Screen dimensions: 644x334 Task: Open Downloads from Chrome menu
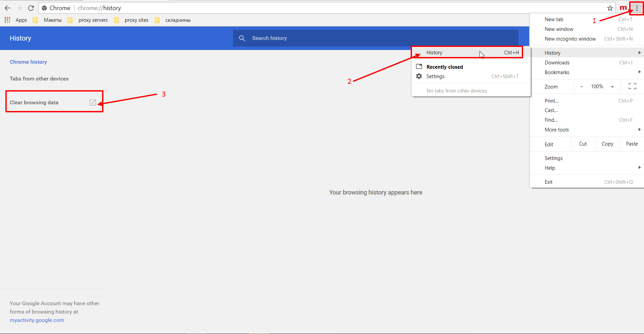557,63
